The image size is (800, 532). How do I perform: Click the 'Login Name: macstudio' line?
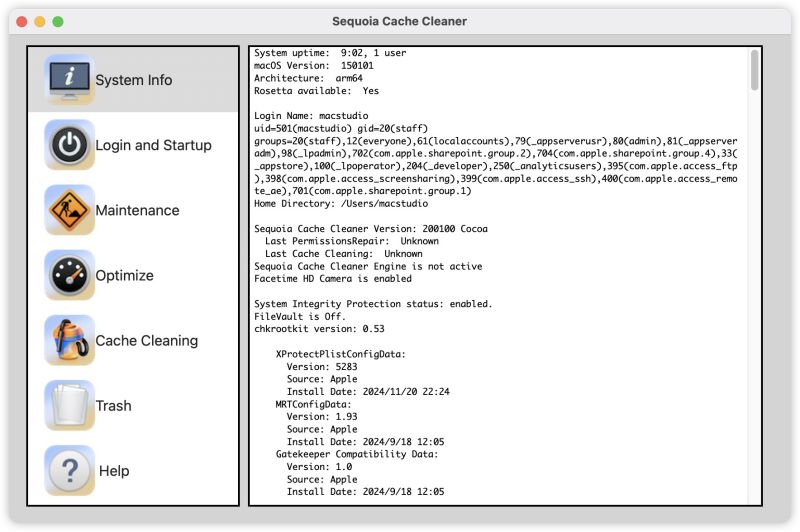[311, 115]
